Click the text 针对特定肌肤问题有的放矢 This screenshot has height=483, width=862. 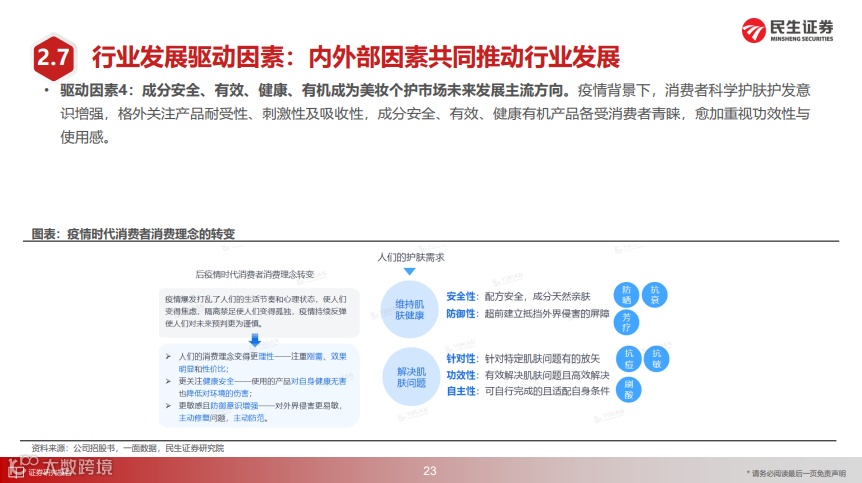coord(542,359)
